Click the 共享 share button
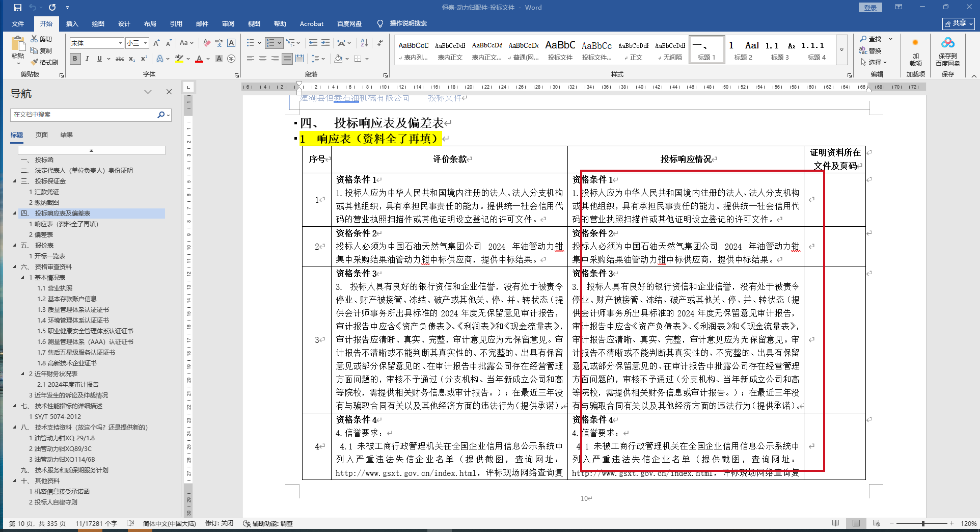Viewport: 980px width, 532px height. (x=958, y=23)
